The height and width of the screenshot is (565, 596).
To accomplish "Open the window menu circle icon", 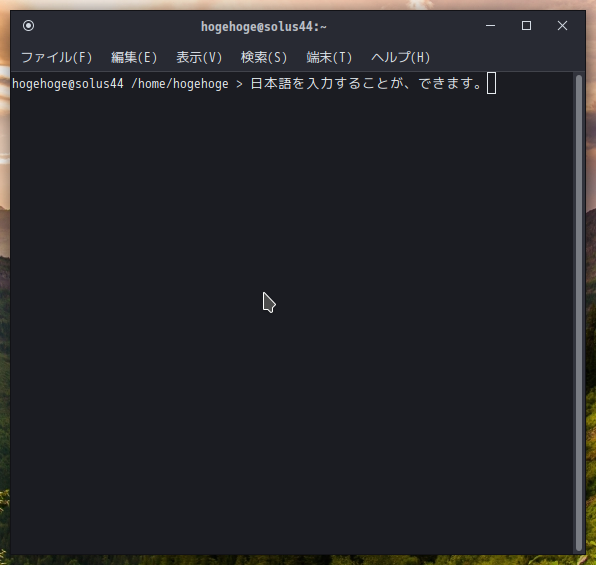I will pyautogui.click(x=29, y=26).
